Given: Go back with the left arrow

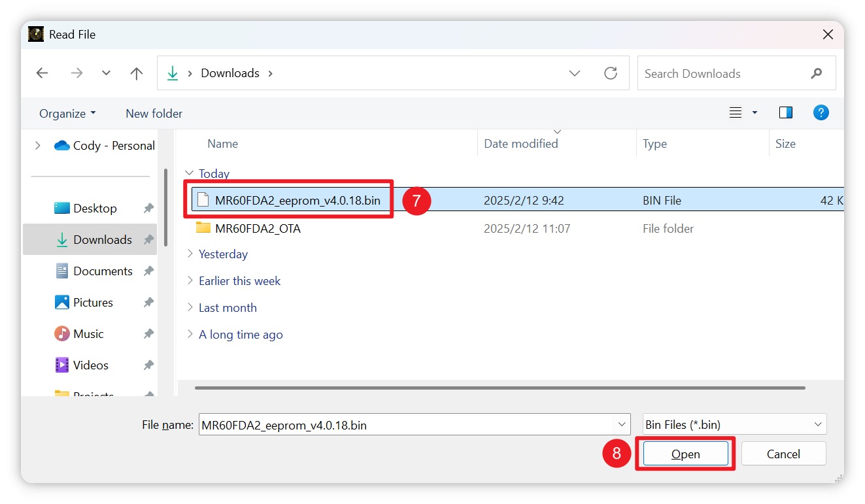Looking at the screenshot, I should (x=42, y=73).
